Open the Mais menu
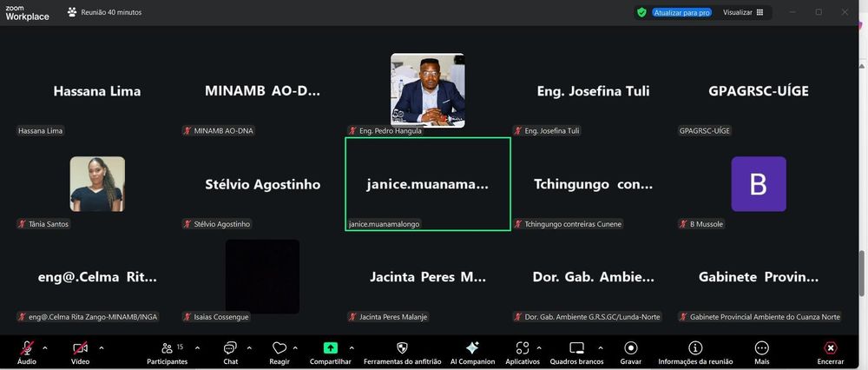The width and height of the screenshot is (868, 370). (x=761, y=351)
